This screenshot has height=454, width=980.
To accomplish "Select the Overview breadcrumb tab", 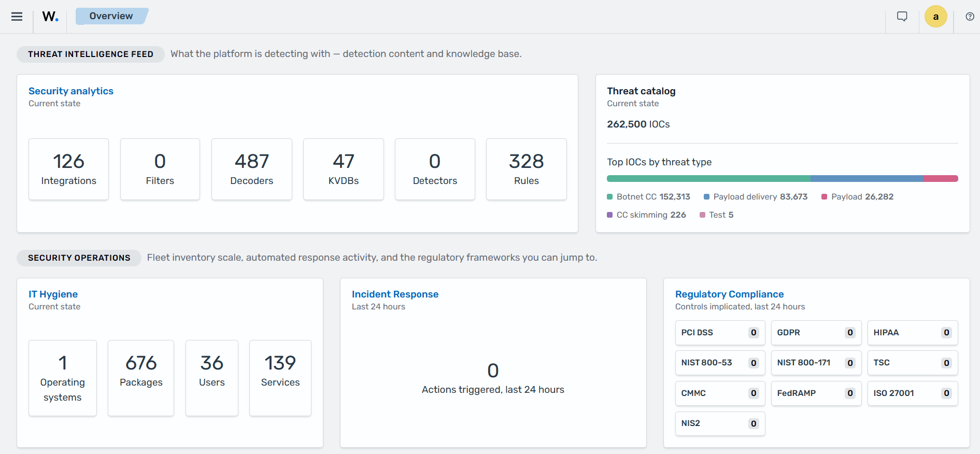I will pyautogui.click(x=111, y=16).
